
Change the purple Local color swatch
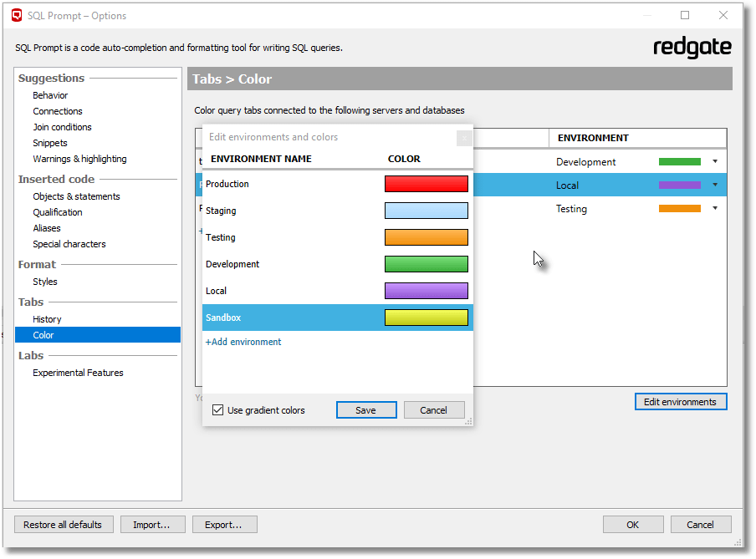(x=426, y=291)
